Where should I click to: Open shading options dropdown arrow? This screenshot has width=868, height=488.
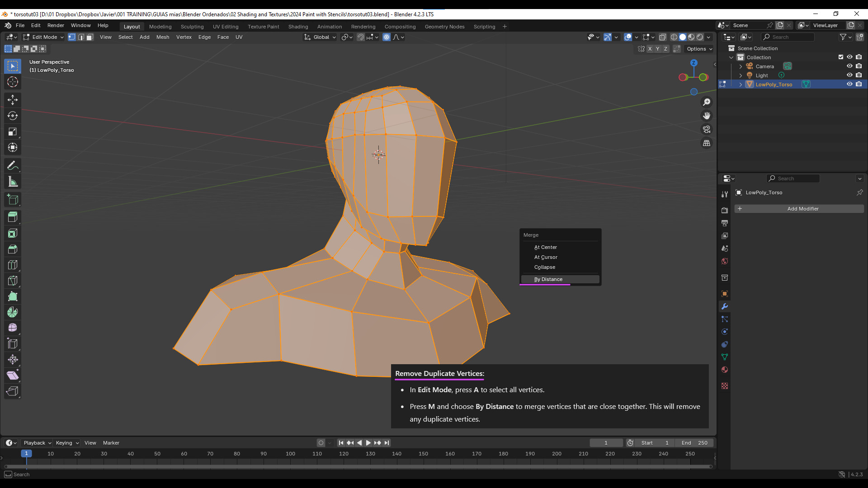point(709,37)
